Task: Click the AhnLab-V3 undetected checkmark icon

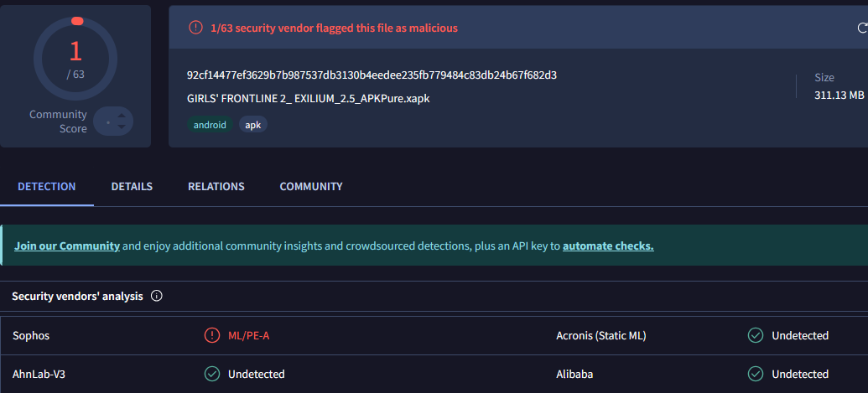Action: coord(212,374)
